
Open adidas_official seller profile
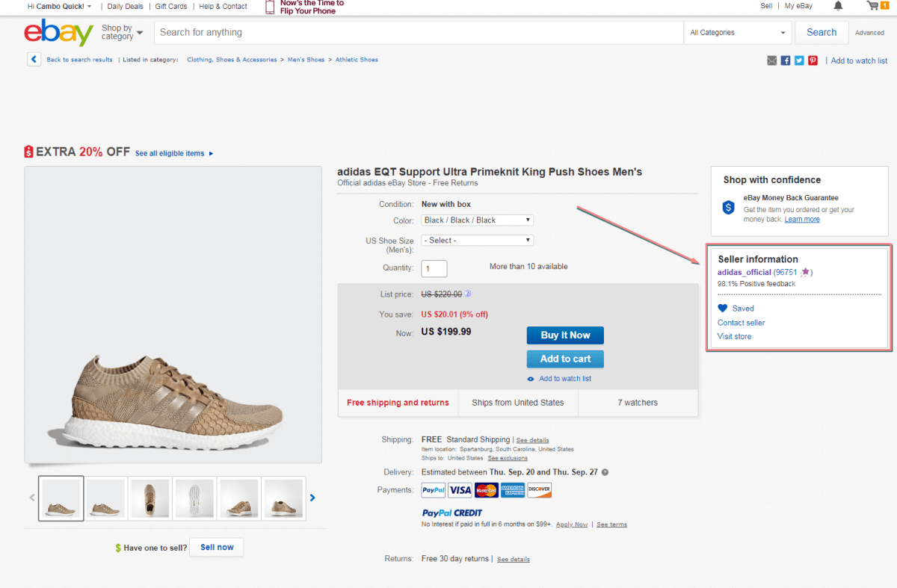[744, 272]
